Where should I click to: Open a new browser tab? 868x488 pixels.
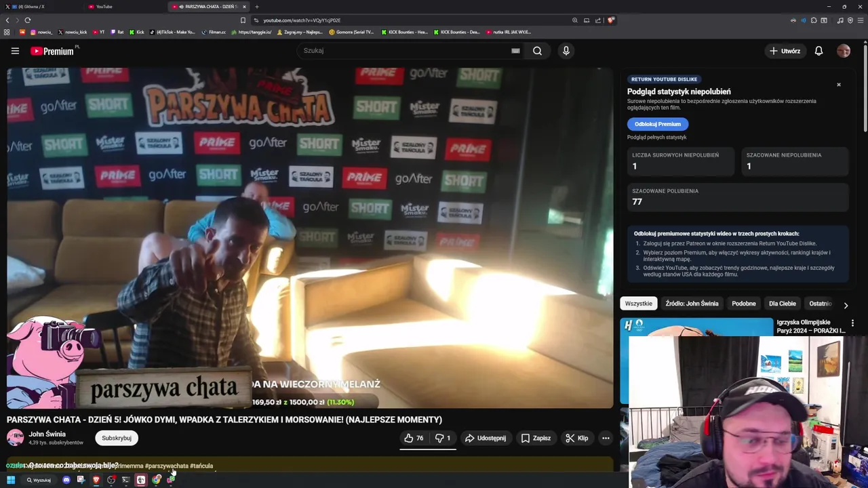pos(257,7)
